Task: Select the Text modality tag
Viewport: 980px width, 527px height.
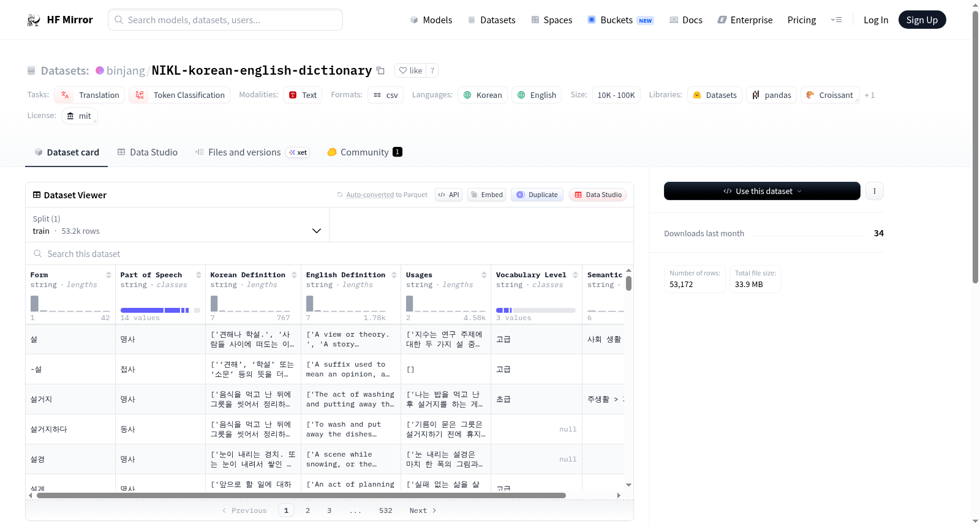Action: coord(303,95)
